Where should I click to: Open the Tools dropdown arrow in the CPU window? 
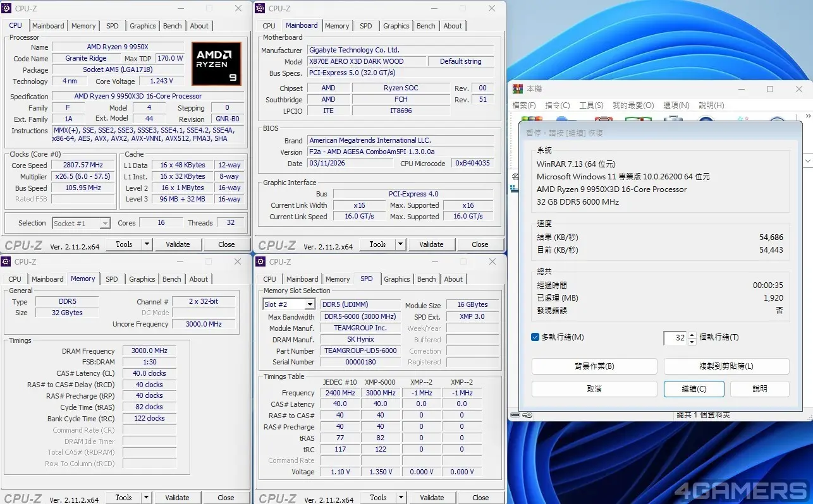(x=147, y=244)
